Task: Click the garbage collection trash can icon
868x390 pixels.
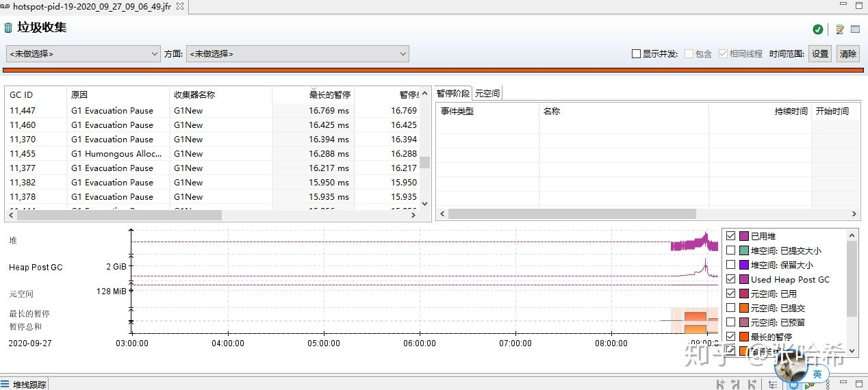Action: click(x=8, y=28)
